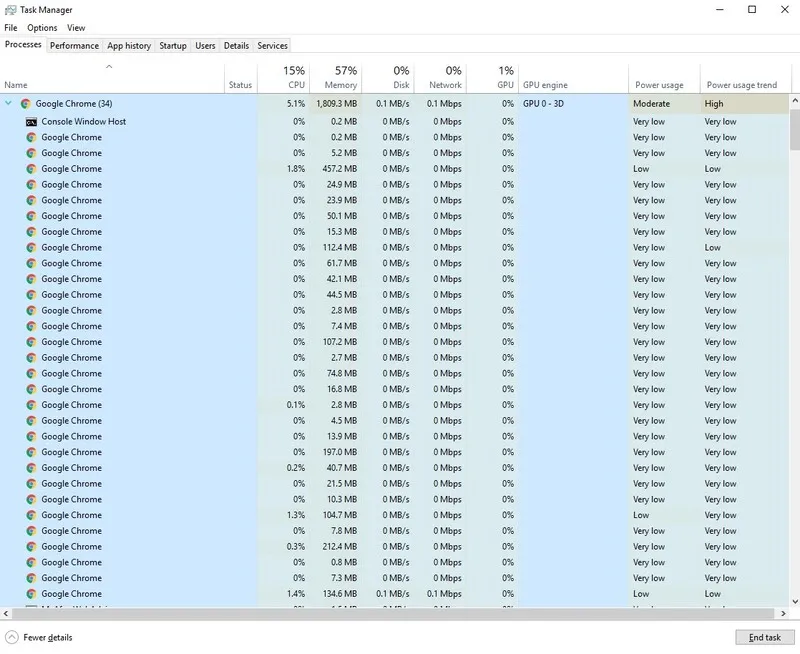
Task: Click the 1.4% CPU value
Action: tap(296, 594)
